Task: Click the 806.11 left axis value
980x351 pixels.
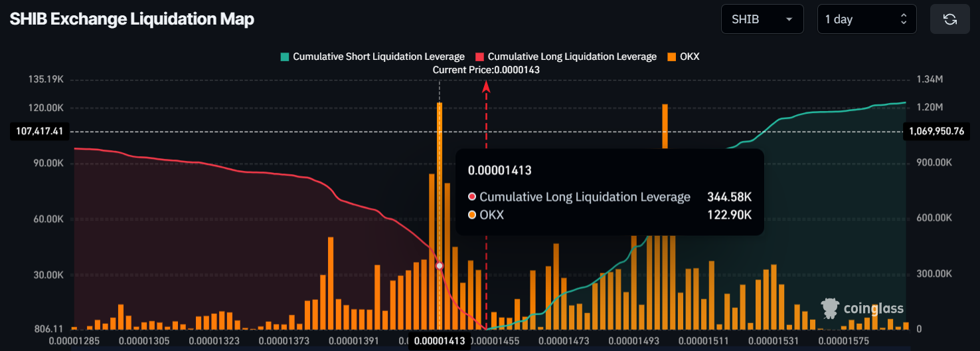Action: click(x=49, y=329)
